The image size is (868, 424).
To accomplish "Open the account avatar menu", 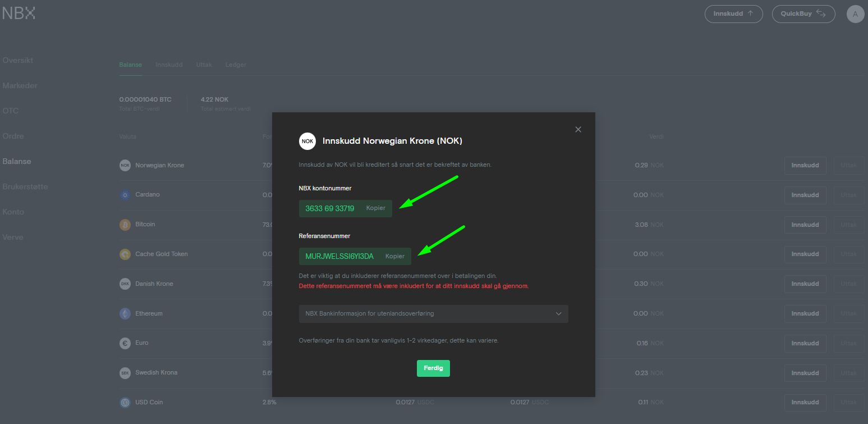I will tap(855, 14).
